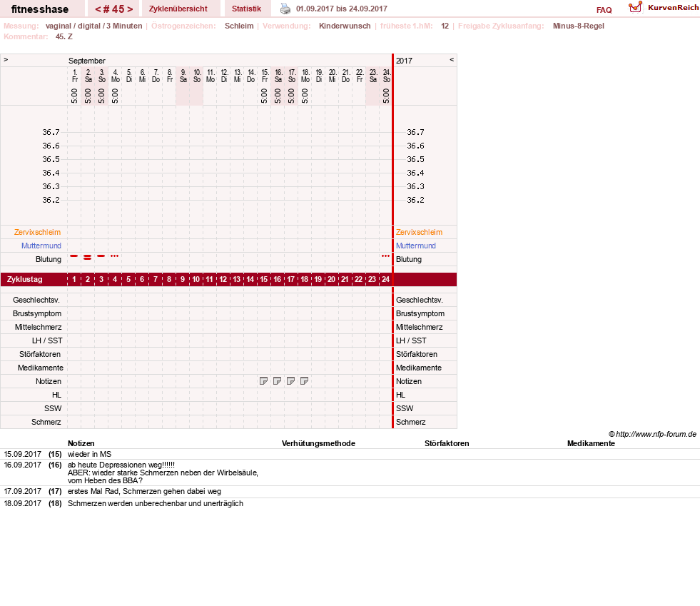
Task: Click the Zervixschleim label on the left
Action: tap(38, 232)
